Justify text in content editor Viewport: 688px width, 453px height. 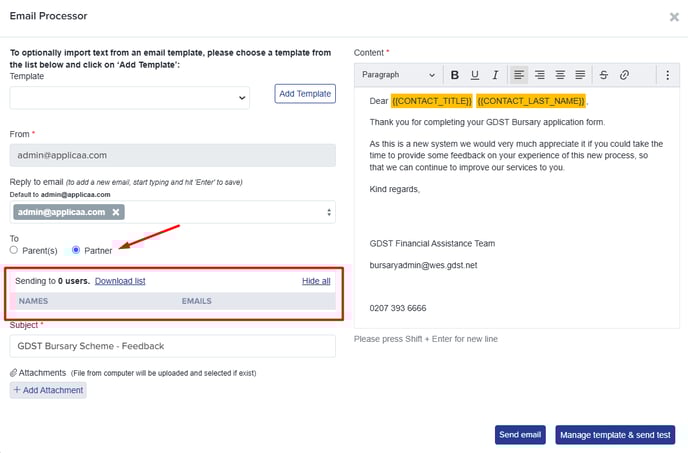coord(580,75)
